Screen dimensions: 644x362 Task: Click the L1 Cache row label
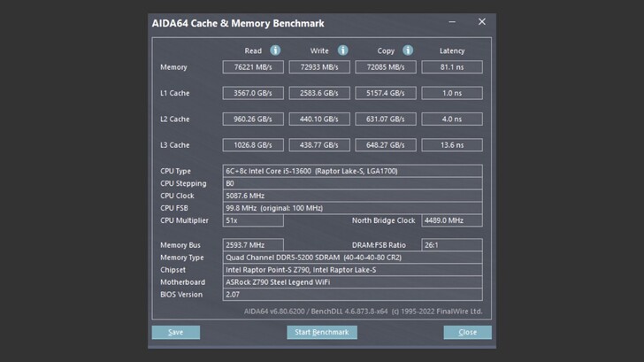[175, 93]
